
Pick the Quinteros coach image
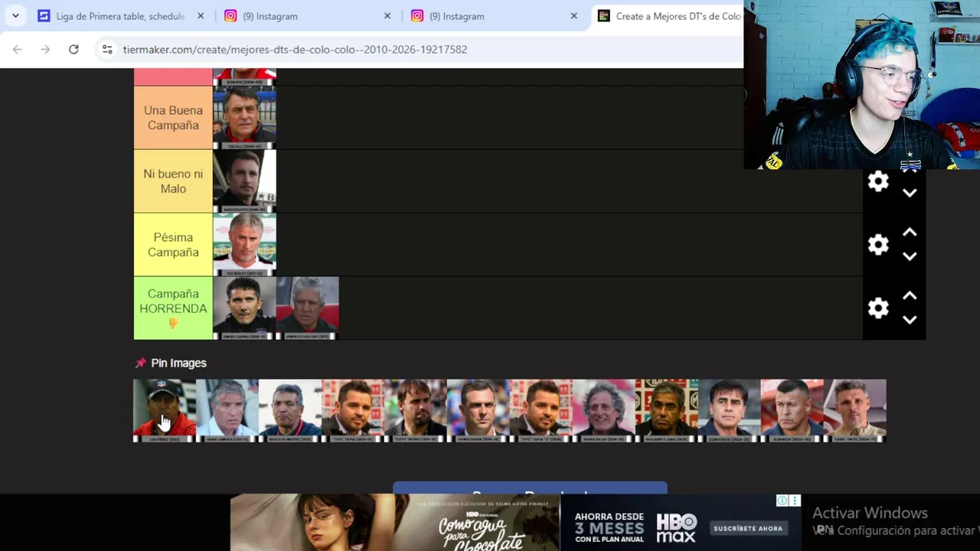pos(730,411)
